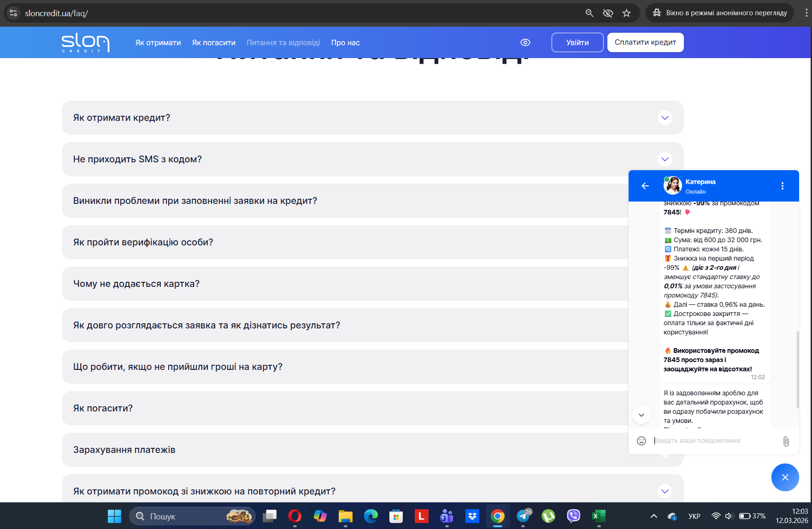Viewport: 812px width, 529px height.
Task: Expand the question about how long applications are reviewed
Action: coord(345,325)
